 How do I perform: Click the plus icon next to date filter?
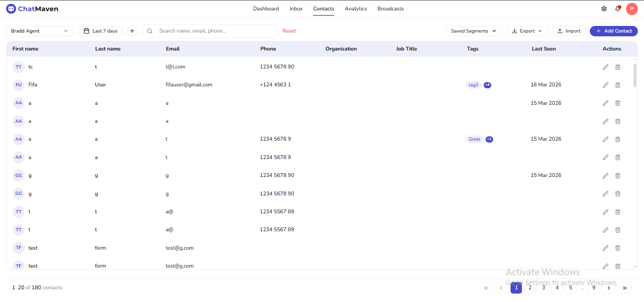click(132, 31)
